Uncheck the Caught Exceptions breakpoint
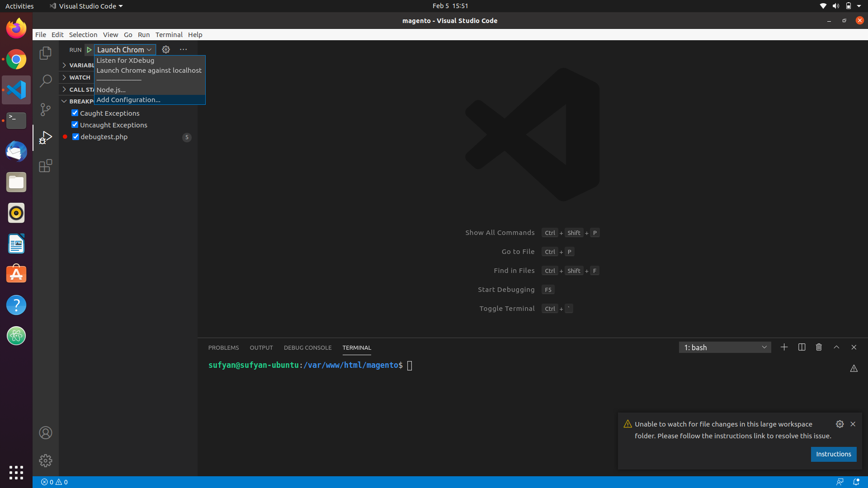This screenshot has width=868, height=488. tap(75, 113)
